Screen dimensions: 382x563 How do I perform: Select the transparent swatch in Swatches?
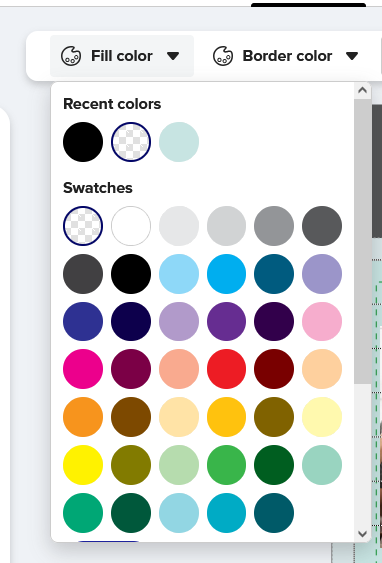pyautogui.click(x=83, y=226)
